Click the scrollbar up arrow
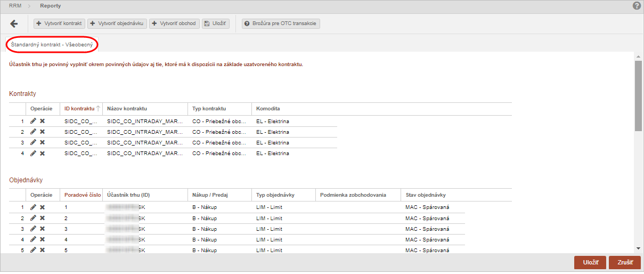The width and height of the screenshot is (644, 274). (x=638, y=56)
